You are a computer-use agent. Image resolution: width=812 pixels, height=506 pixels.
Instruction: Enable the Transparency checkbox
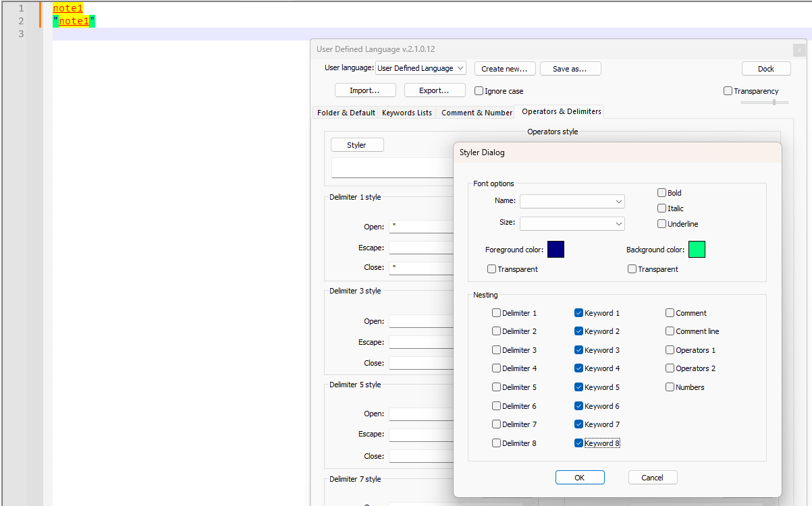click(x=728, y=91)
